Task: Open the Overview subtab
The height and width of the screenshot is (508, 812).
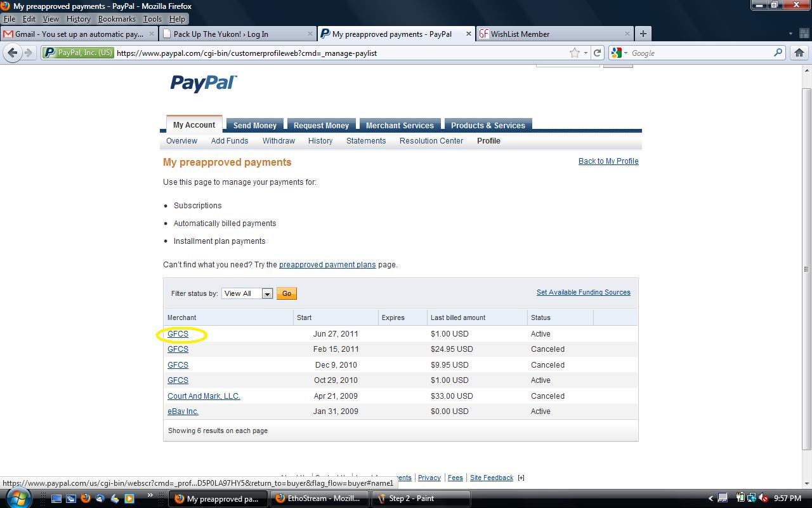Action: 181,141
